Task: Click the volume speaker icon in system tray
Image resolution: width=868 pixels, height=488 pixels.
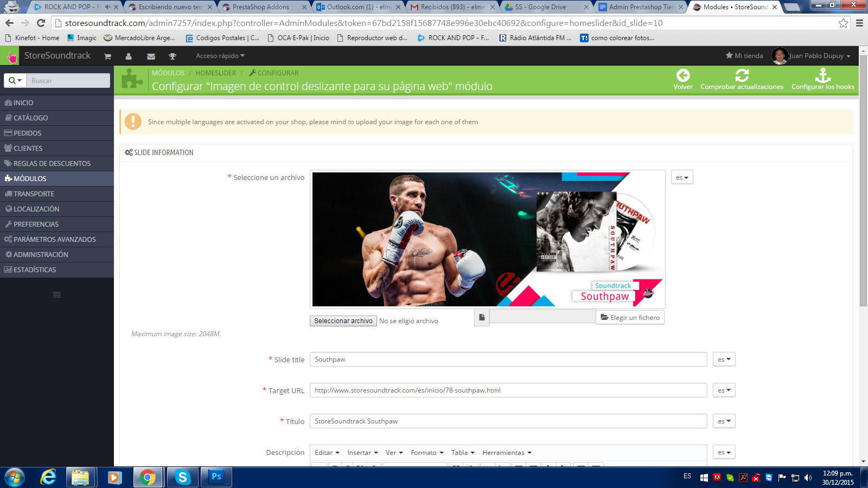Action: point(808,478)
